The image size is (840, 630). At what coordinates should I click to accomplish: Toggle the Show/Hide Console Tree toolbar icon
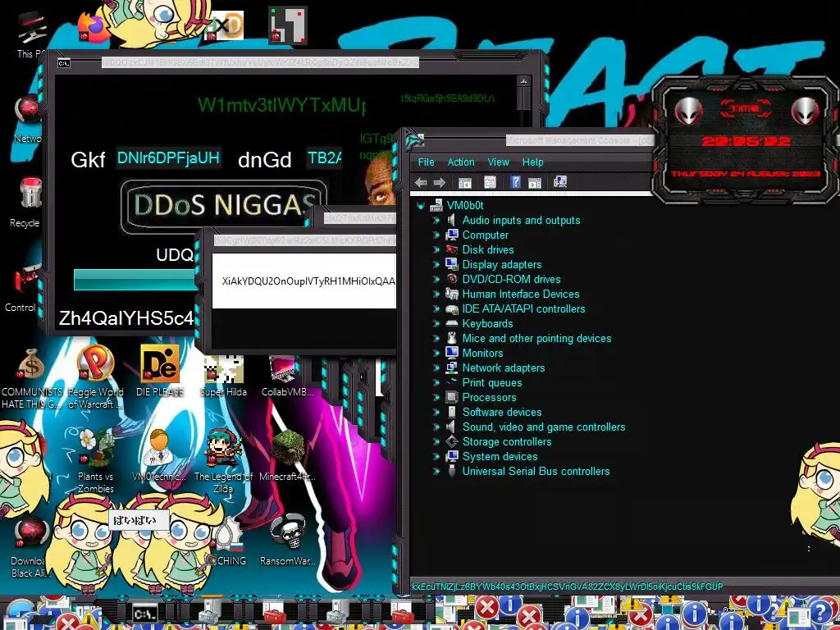click(465, 183)
